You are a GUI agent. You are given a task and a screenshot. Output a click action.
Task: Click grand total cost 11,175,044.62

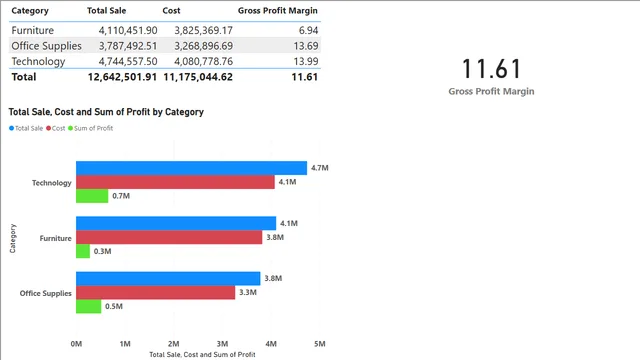pyautogui.click(x=198, y=77)
